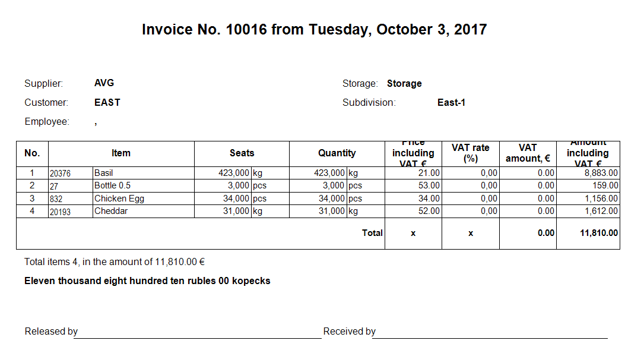644x356 pixels.
Task: Click the Total row label
Action: pos(372,233)
